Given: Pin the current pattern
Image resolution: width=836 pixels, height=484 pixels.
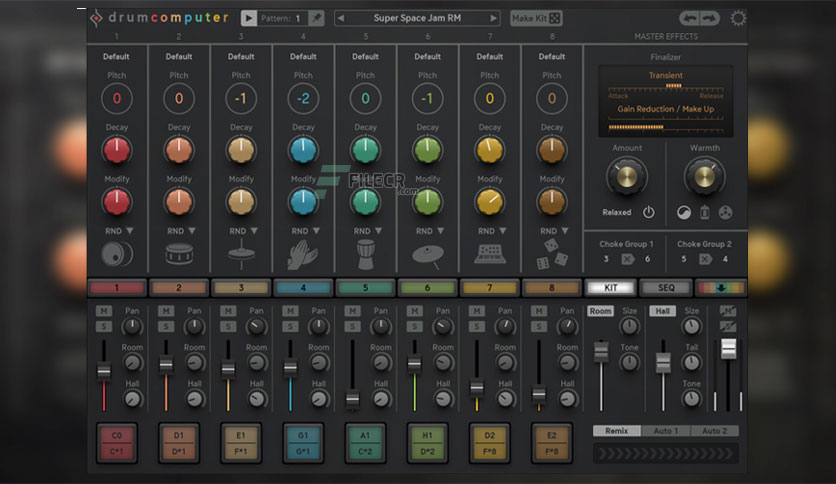Looking at the screenshot, I should coord(316,18).
